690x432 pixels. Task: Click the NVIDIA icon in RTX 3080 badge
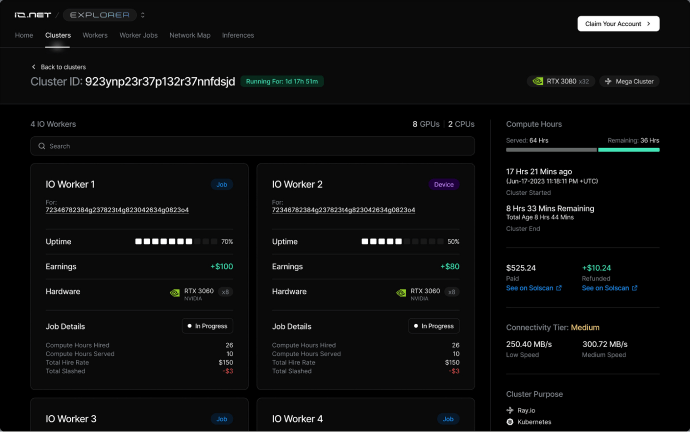[x=538, y=81]
